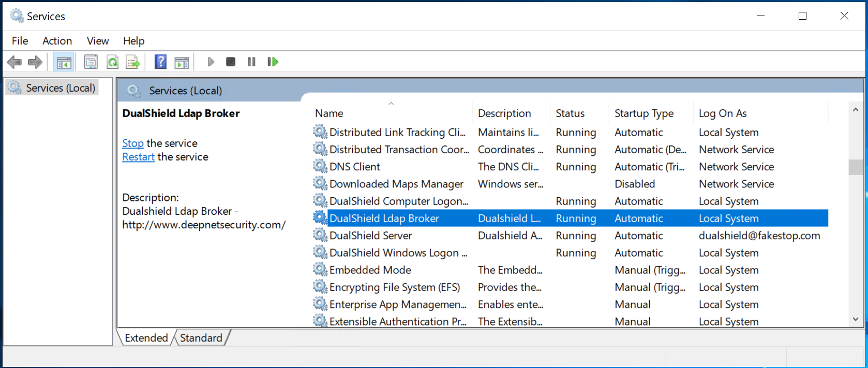Sort list by Startup Type column header

coord(643,113)
